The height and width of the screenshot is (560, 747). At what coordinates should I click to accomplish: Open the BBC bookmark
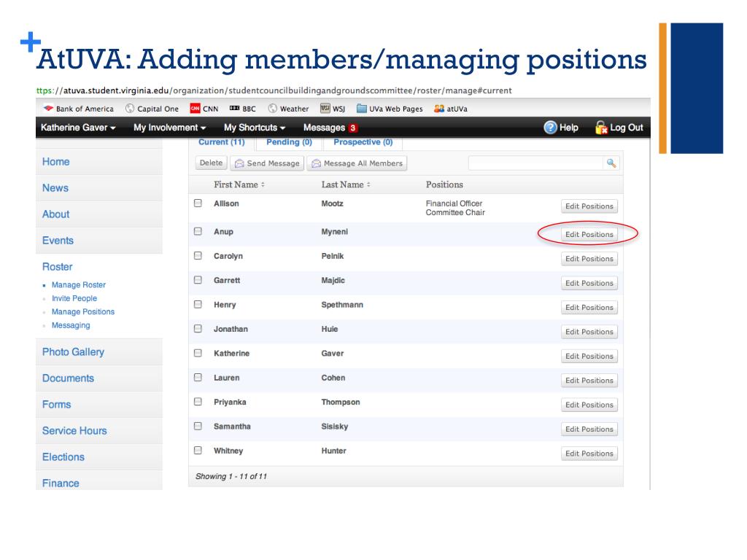242,109
